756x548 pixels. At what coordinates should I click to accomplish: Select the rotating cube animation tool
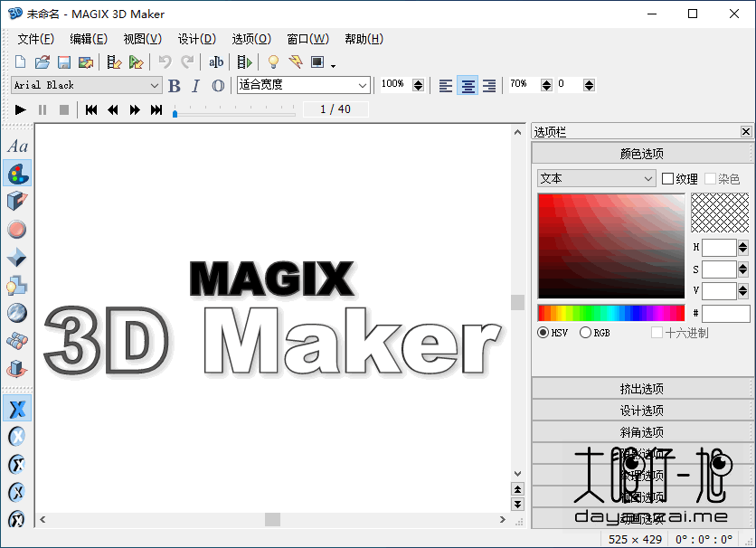pos(17,369)
